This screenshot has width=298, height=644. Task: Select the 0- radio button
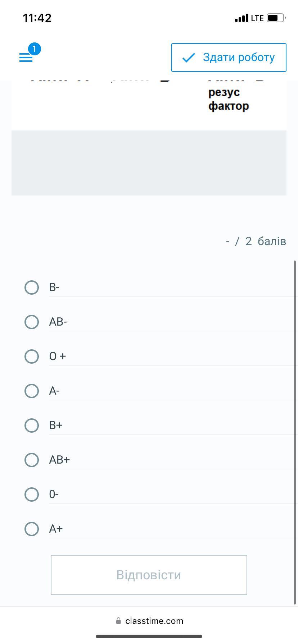pos(32,494)
